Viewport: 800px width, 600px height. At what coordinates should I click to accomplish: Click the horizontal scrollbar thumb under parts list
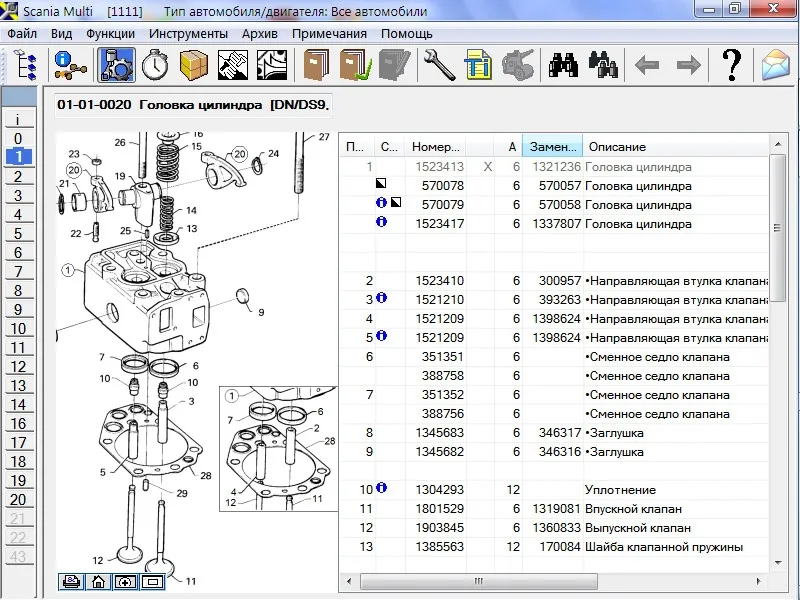point(478,581)
